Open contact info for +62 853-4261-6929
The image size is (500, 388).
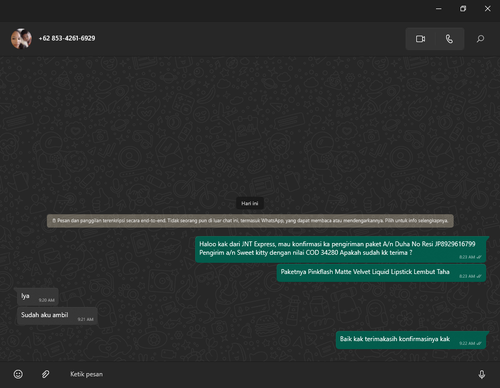click(x=67, y=38)
